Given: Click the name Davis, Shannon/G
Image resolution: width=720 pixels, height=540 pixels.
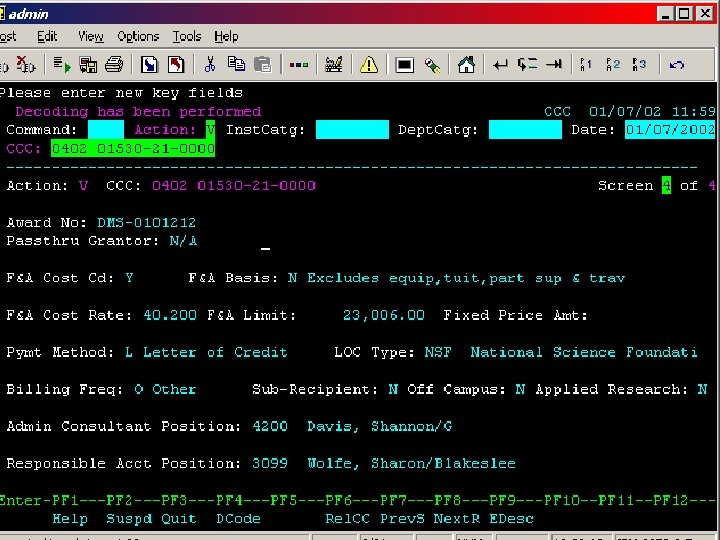Looking at the screenshot, I should [x=380, y=427].
